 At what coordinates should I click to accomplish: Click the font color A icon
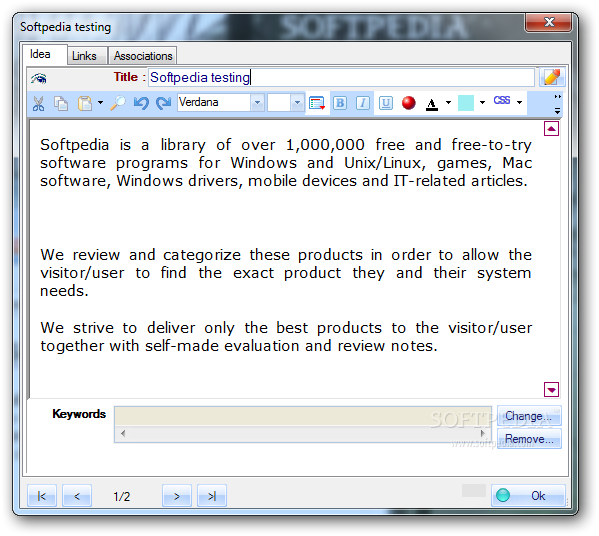(x=432, y=104)
